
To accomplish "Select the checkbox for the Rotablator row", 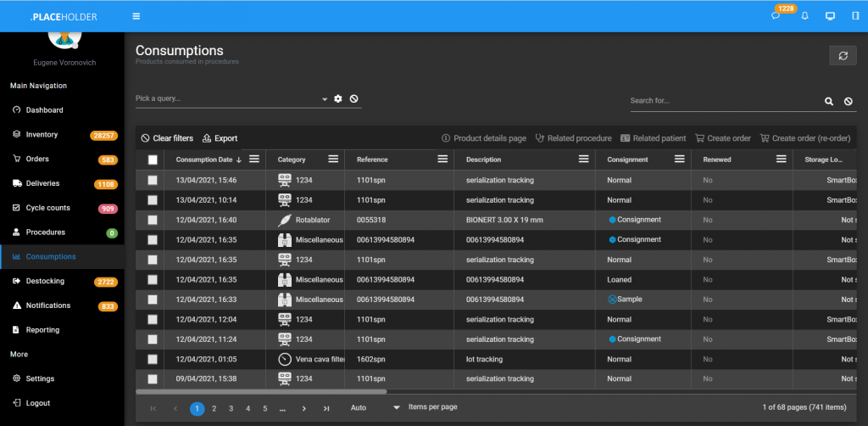I will tap(153, 220).
